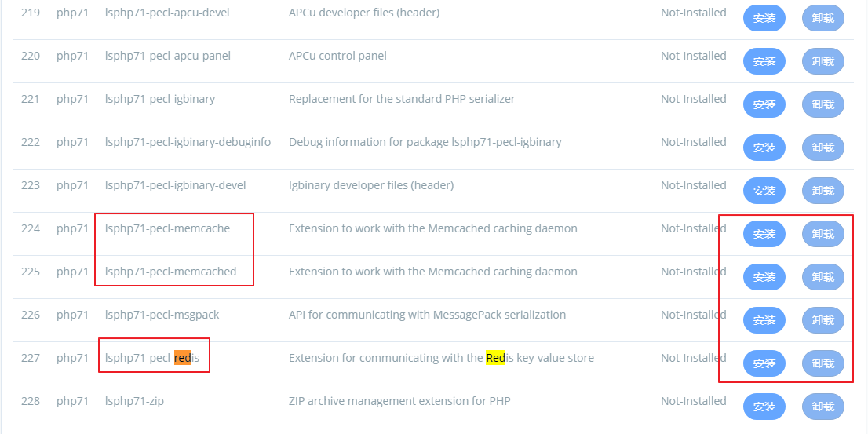
Task: Install the lsphp71-pecl-memcached extension
Action: [x=764, y=277]
